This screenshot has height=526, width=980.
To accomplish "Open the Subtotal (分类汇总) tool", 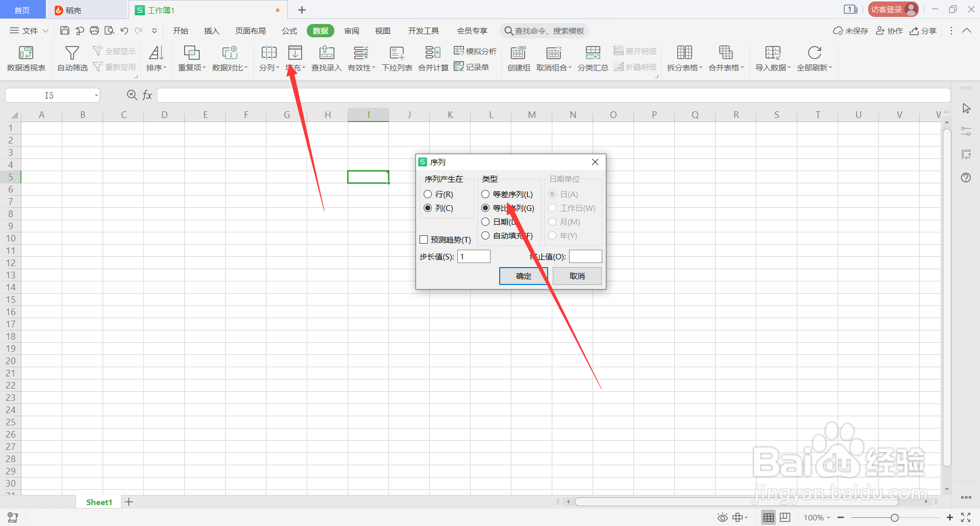I will [593, 58].
